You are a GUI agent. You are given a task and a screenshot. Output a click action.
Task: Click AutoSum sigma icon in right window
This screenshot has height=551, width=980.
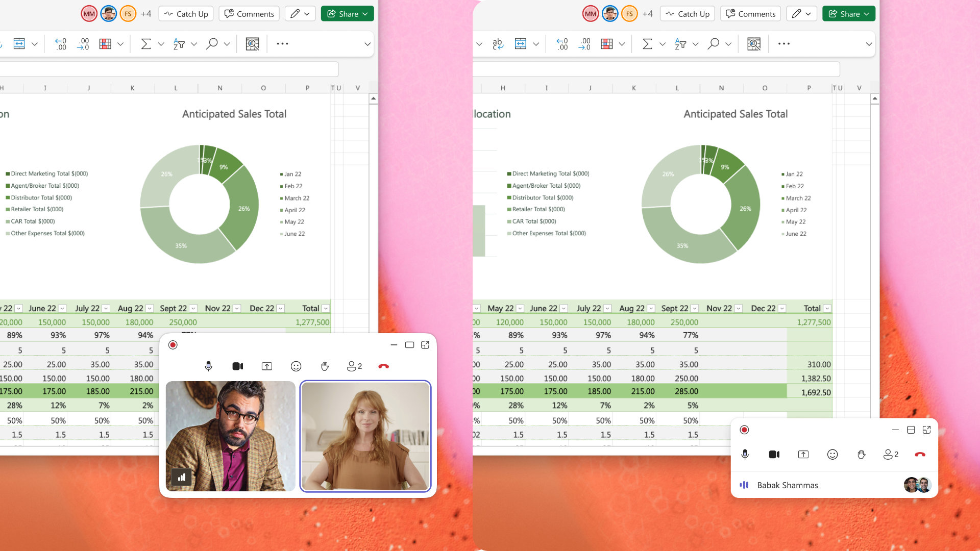pos(647,44)
